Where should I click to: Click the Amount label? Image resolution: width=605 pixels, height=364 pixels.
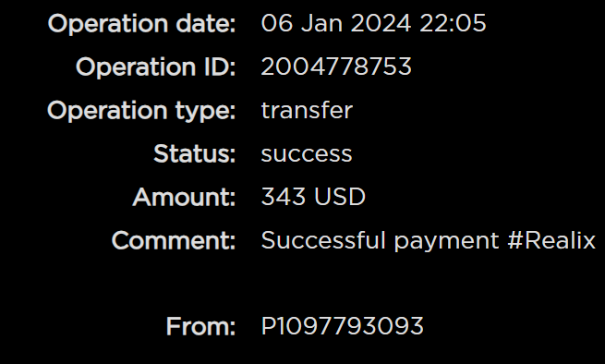(184, 198)
